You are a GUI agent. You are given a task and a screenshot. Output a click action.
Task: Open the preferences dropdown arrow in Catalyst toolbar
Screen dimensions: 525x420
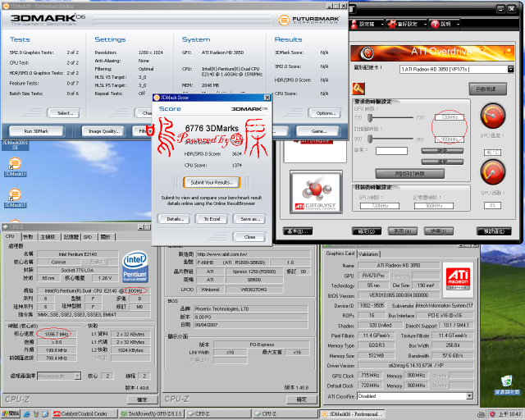click(425, 24)
